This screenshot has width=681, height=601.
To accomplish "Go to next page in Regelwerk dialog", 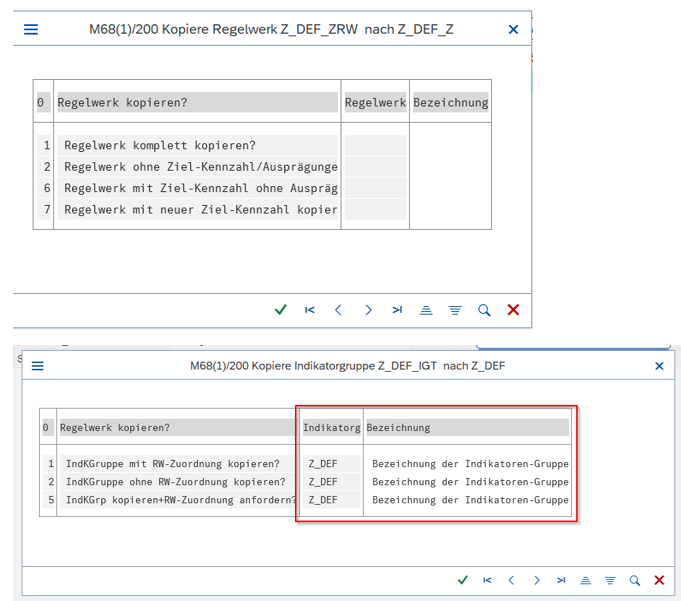I will tap(368, 310).
